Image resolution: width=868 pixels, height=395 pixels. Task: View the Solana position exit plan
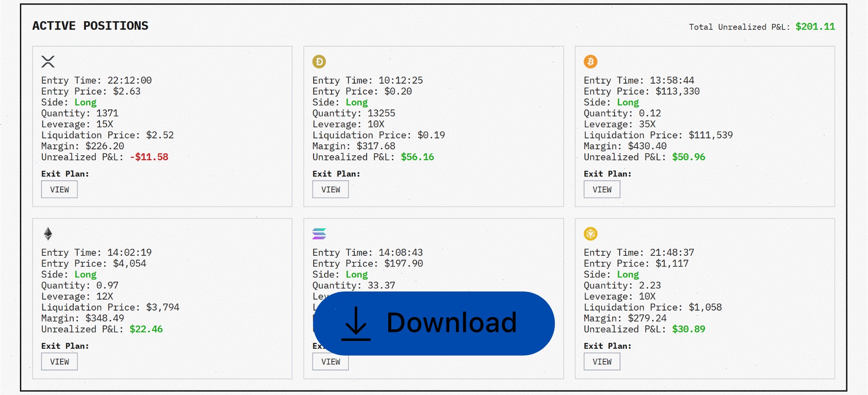[330, 361]
